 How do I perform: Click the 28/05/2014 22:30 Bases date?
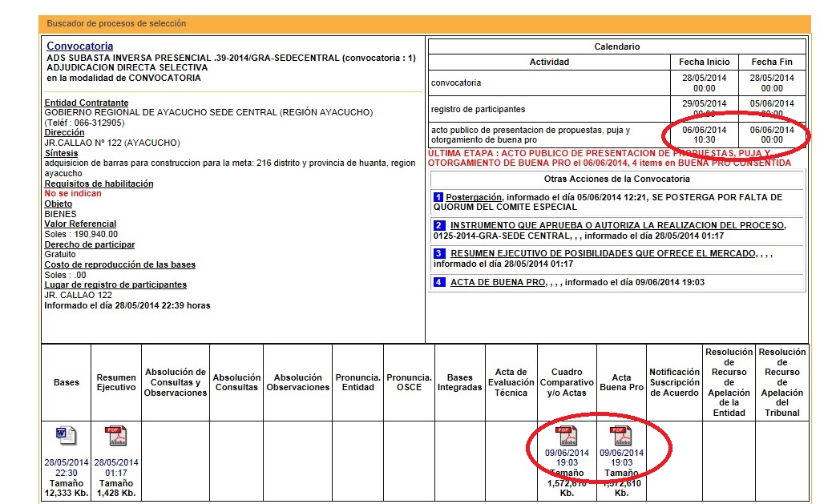[66, 468]
